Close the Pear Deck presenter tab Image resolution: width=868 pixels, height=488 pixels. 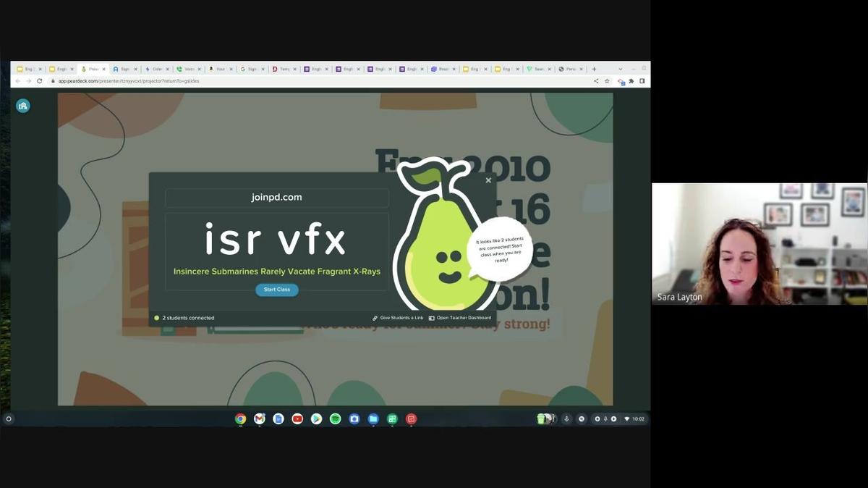point(104,69)
